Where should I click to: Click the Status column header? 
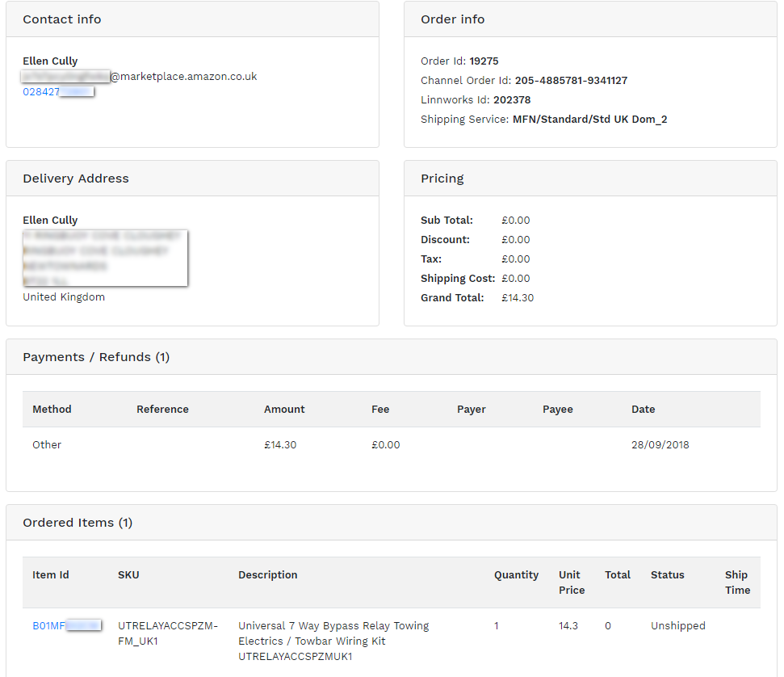pyautogui.click(x=667, y=575)
